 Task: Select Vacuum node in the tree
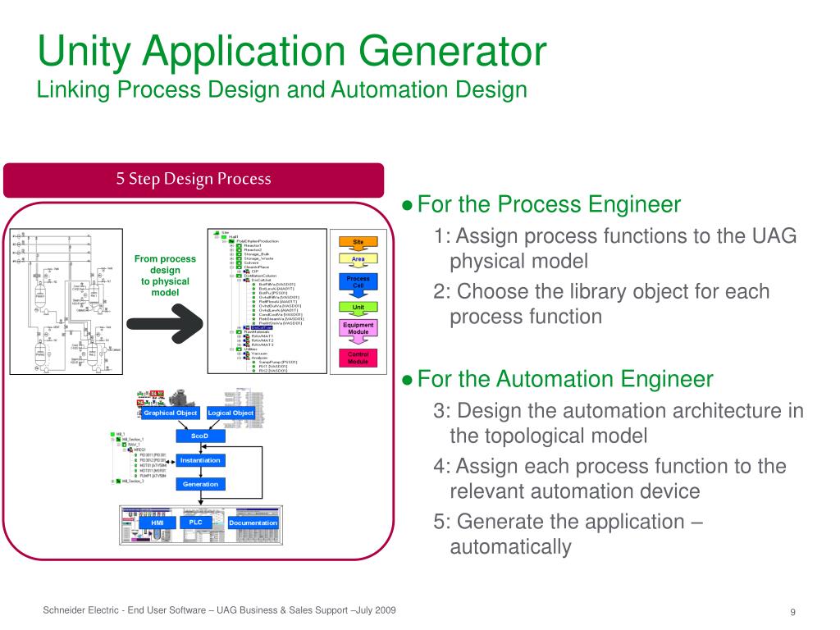coord(259,354)
